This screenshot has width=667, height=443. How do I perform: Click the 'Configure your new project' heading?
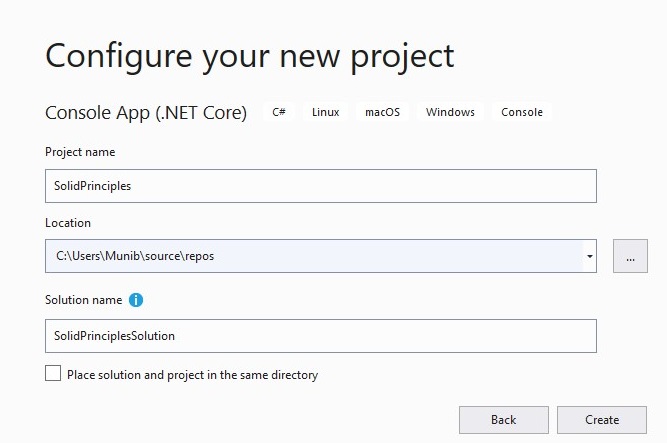(250, 57)
